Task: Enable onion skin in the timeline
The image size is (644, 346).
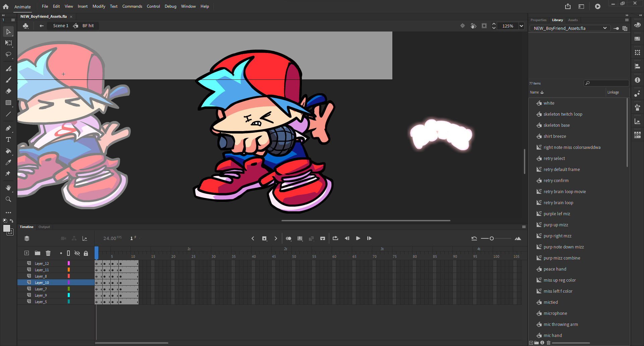Action: point(288,238)
